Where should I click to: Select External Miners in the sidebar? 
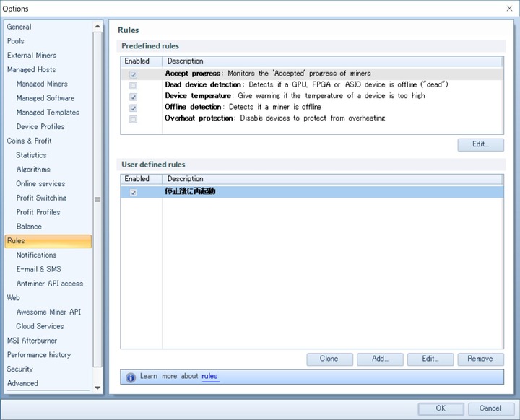pyautogui.click(x=32, y=56)
